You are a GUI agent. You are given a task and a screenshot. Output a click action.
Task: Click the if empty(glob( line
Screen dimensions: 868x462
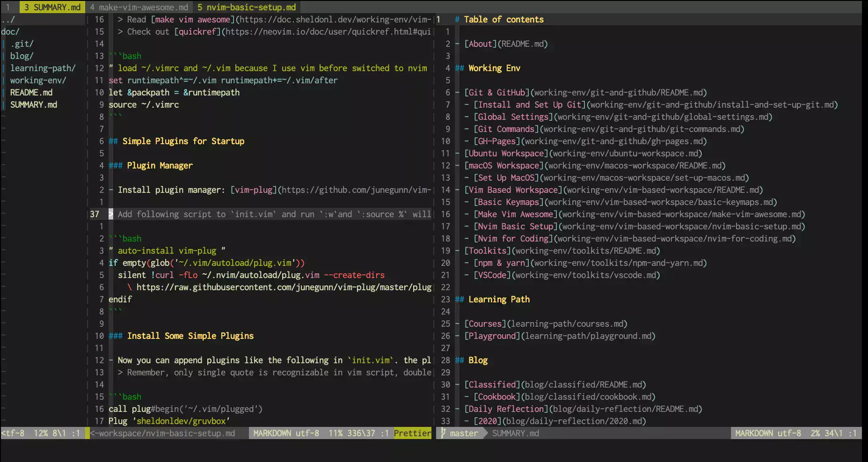pos(207,263)
